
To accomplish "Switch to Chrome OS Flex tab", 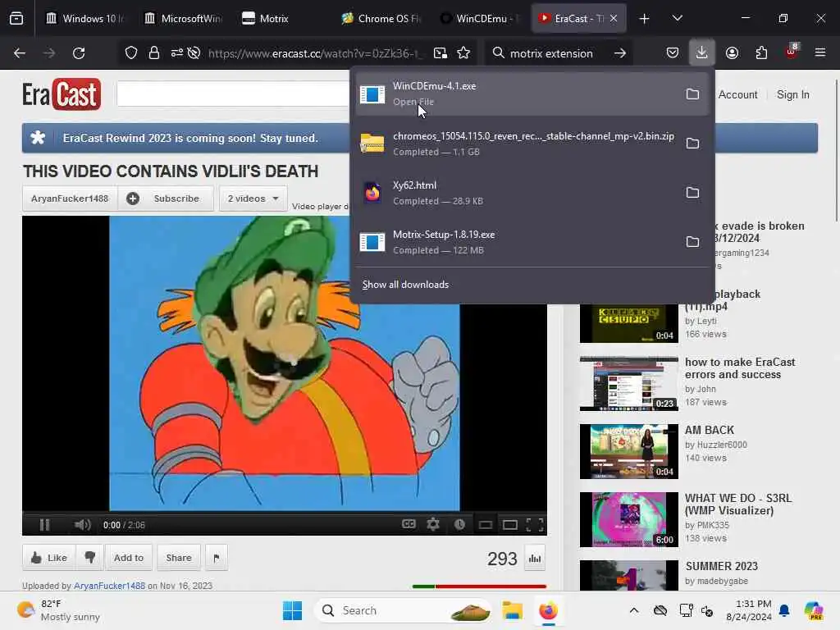I will click(x=381, y=19).
